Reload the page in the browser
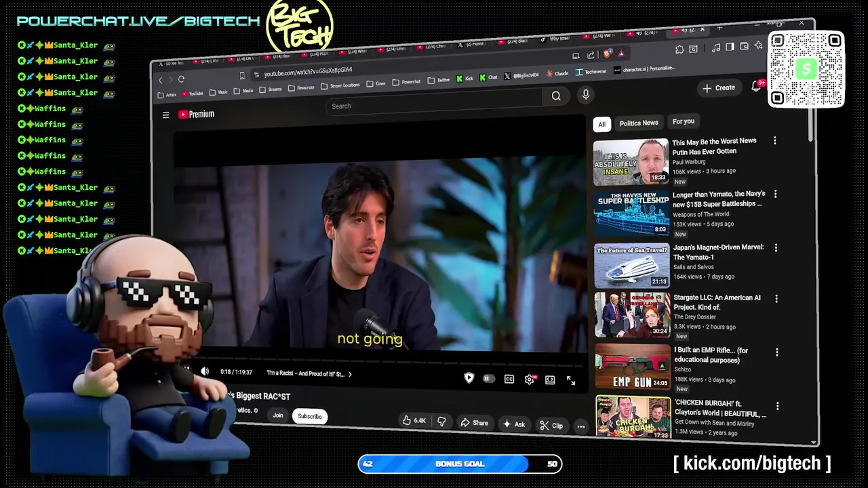The width and height of the screenshot is (868, 488). 181,79
